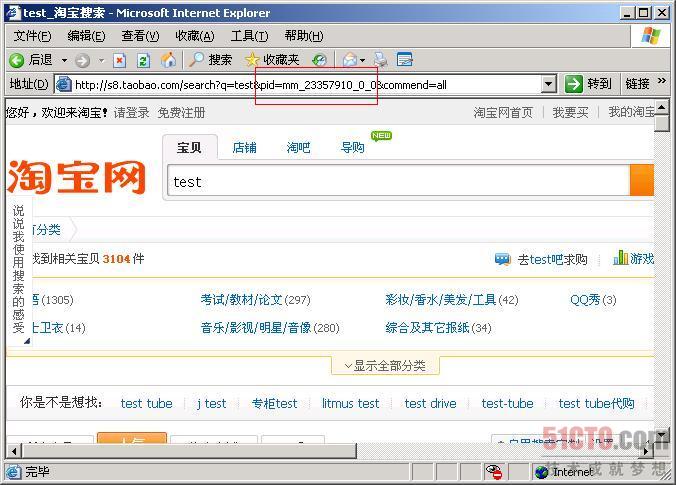
Task: Click the j test suggestion link
Action: pyautogui.click(x=211, y=404)
